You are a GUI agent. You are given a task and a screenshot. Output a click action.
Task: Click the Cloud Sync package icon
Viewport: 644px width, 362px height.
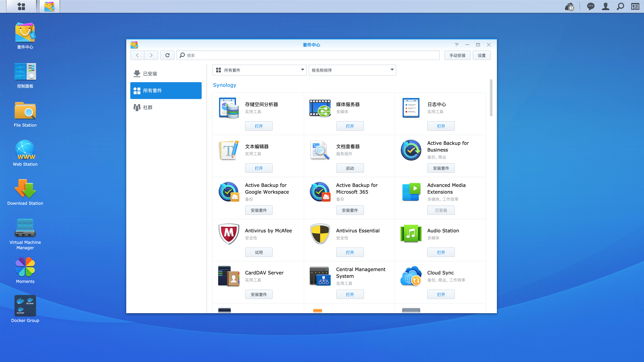click(411, 276)
